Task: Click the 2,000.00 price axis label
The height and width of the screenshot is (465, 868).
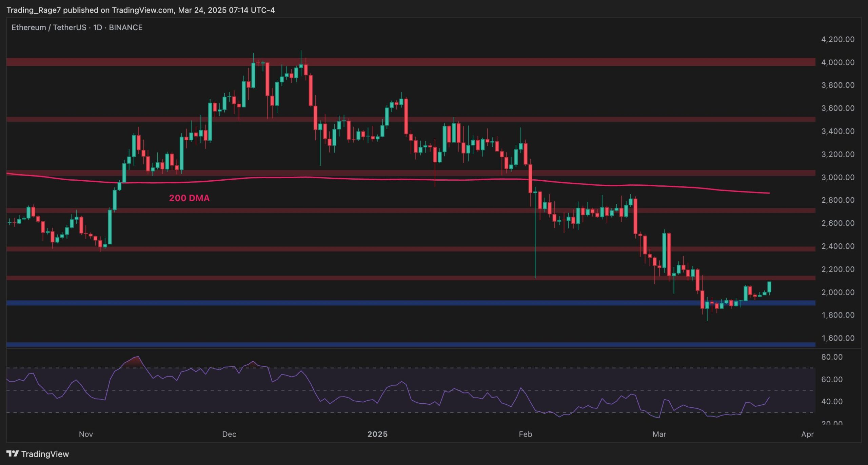Action: [x=837, y=292]
